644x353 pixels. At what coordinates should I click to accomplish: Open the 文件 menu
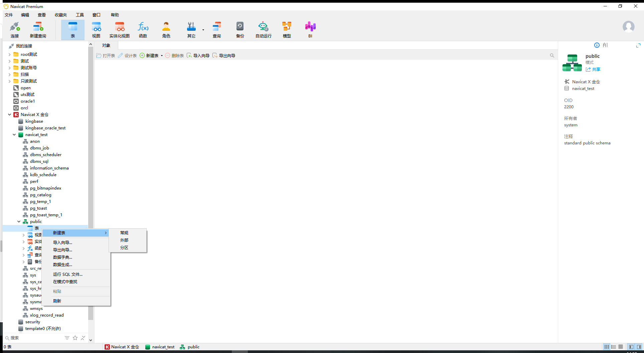click(9, 15)
